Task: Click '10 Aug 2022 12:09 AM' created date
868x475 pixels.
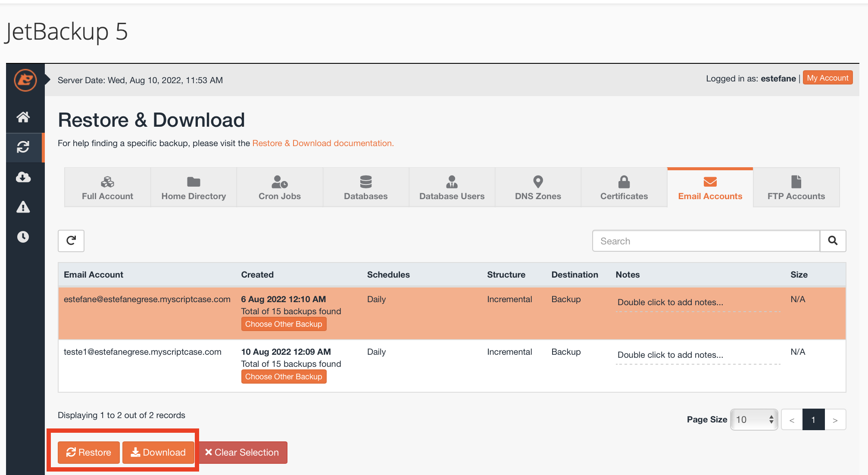Action: (286, 352)
